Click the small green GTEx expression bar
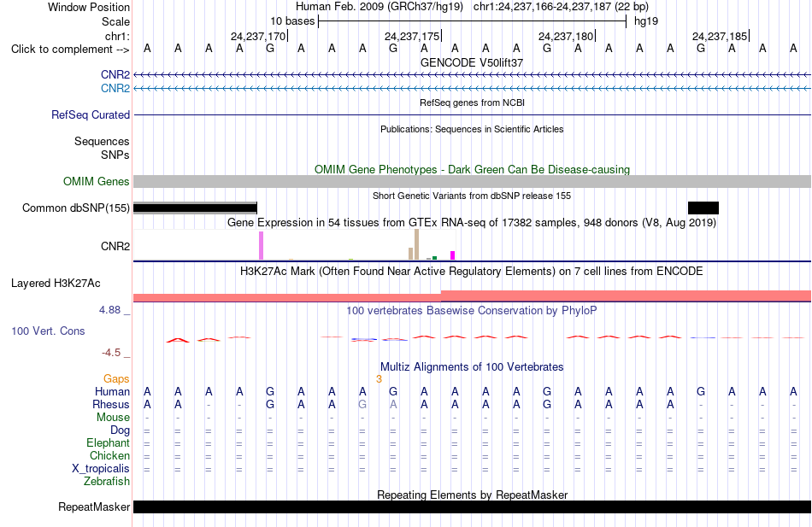This screenshot has width=812, height=527. coord(434,258)
